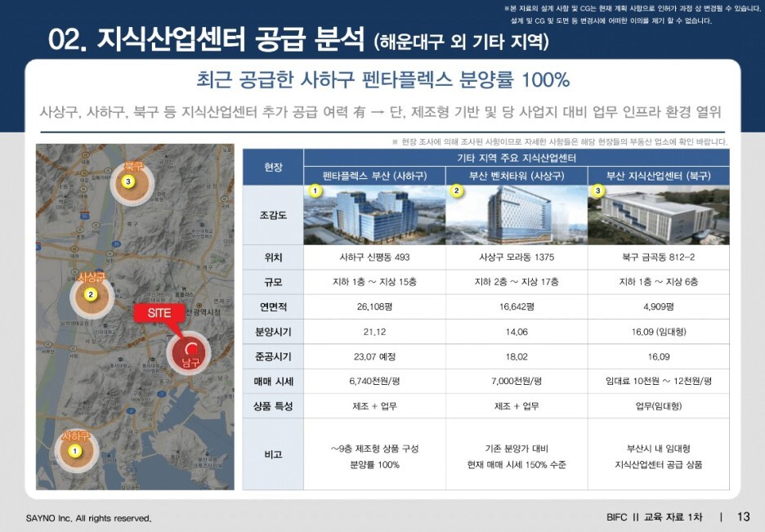The height and width of the screenshot is (532, 765).
Task: Click cell 업무(임대형)
Action: point(659,405)
